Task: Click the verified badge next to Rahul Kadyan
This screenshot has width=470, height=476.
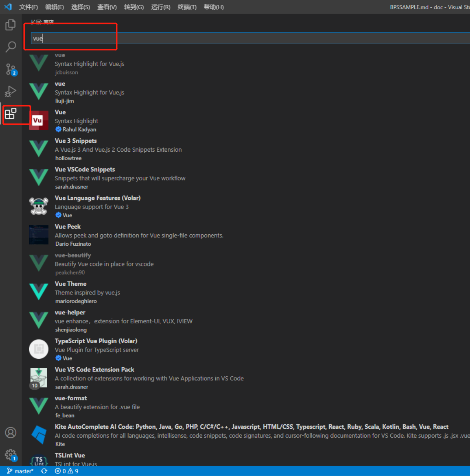Action: [x=59, y=129]
